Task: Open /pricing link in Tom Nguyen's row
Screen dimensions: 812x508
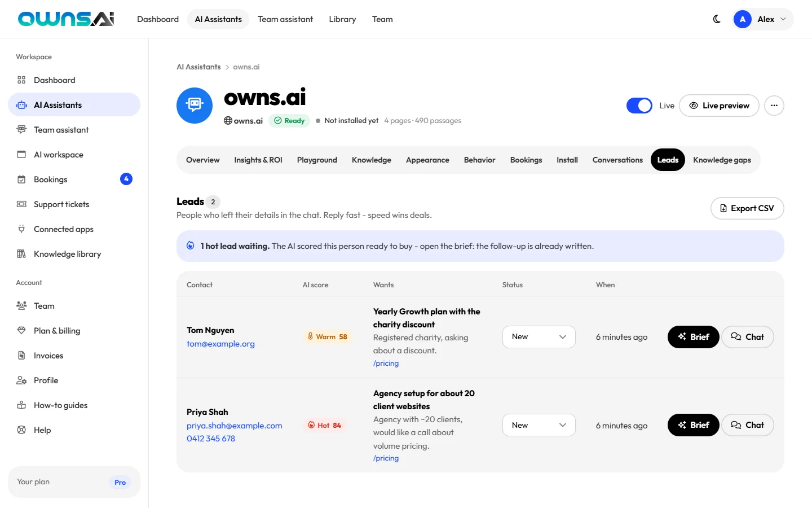Action: tap(386, 364)
